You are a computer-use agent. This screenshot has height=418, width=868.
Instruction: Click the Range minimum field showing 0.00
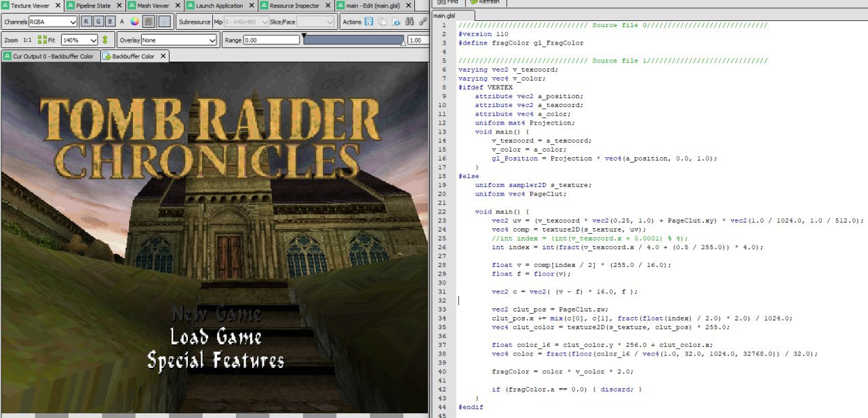[x=271, y=40]
